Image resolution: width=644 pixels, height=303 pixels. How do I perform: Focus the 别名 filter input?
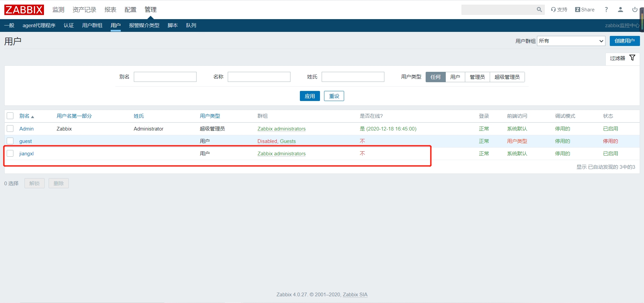pyautogui.click(x=165, y=77)
